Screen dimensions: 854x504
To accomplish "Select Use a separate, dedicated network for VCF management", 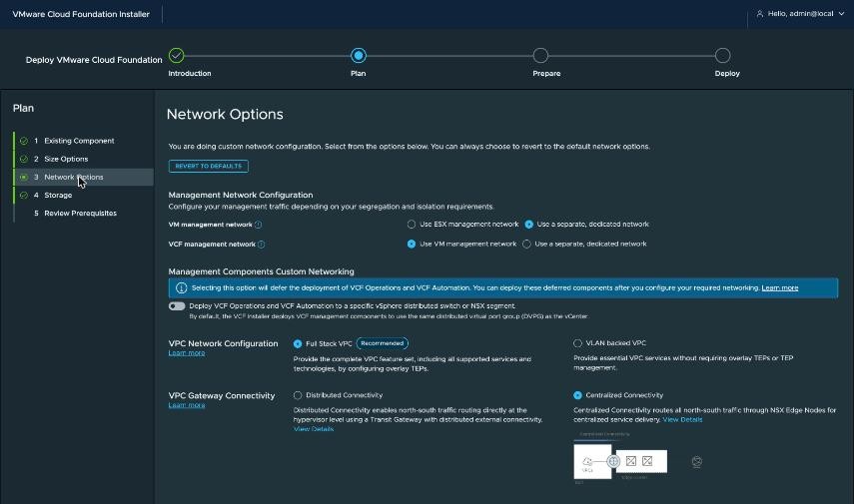I will [x=526, y=244].
